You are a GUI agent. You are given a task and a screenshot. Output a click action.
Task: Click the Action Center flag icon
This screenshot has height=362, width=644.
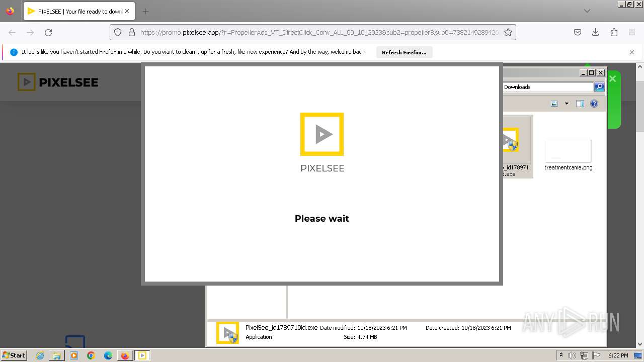point(596,355)
